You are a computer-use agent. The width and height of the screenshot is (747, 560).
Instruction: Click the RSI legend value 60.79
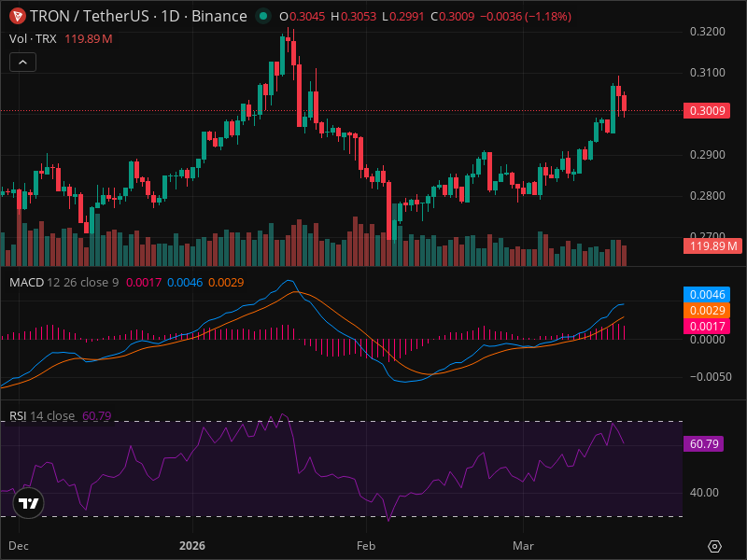click(x=97, y=415)
